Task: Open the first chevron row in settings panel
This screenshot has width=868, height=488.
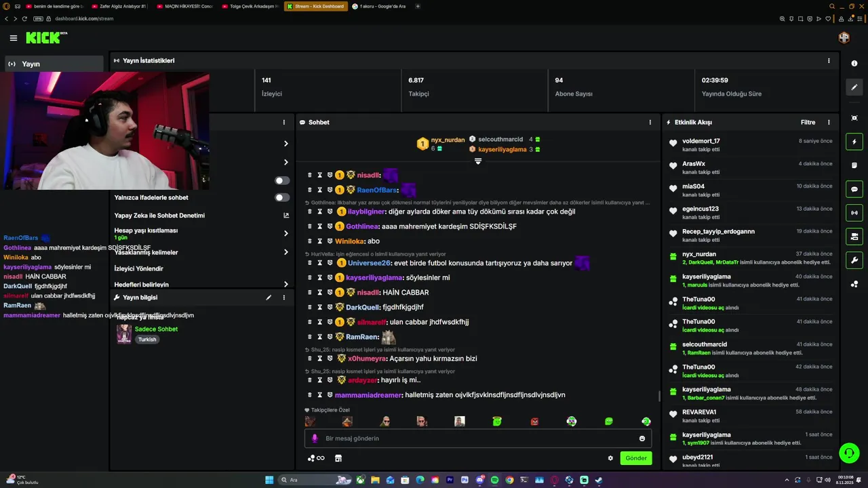Action: (x=286, y=144)
